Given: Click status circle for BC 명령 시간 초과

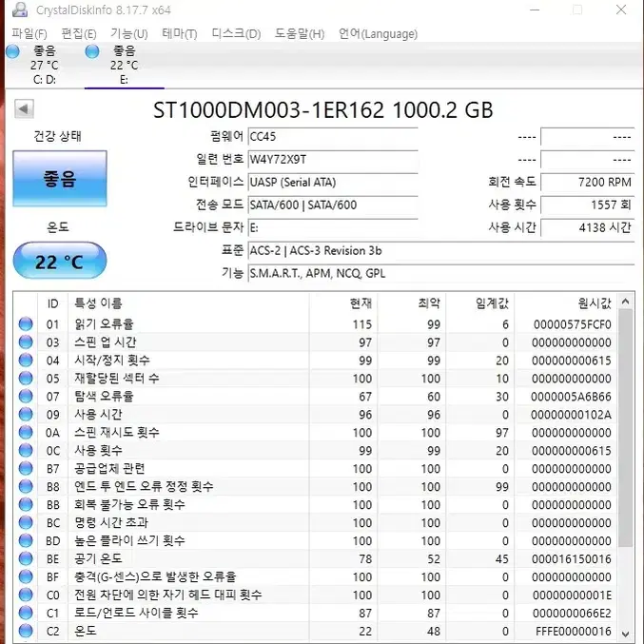Looking at the screenshot, I should [26, 523].
